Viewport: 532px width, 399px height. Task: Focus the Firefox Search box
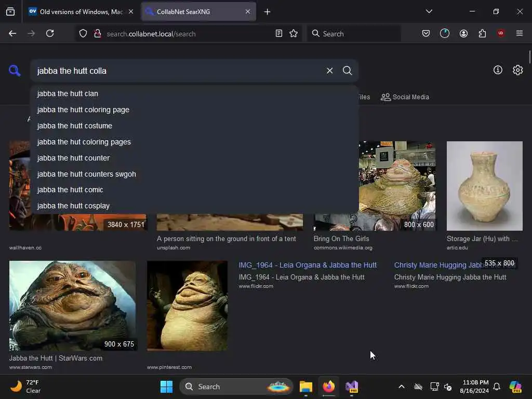point(354,34)
